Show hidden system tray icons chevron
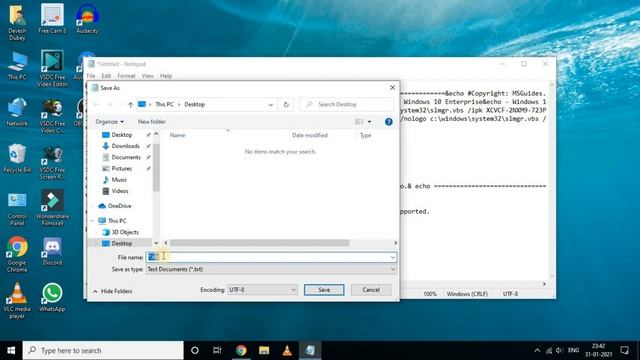Image resolution: width=640 pixels, height=360 pixels. click(x=537, y=350)
